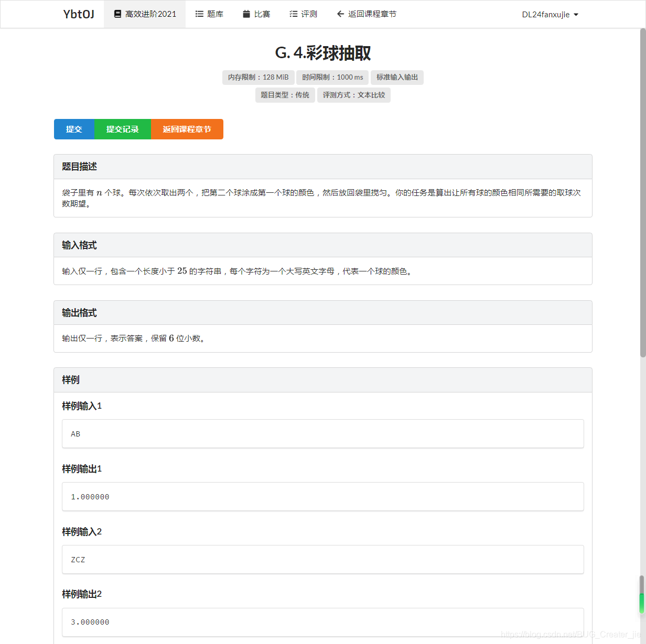Image resolution: width=646 pixels, height=644 pixels.
Task: Click the 标准输入输出 label
Action: coord(397,78)
